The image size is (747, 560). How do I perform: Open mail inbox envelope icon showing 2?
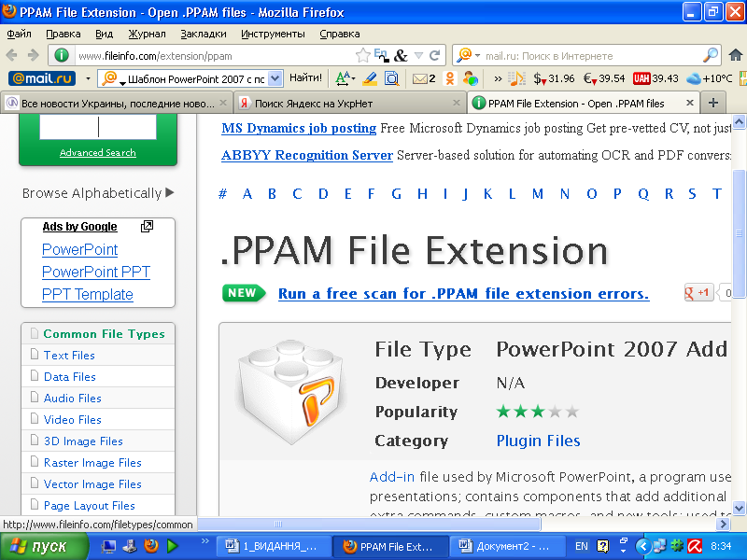(x=424, y=78)
